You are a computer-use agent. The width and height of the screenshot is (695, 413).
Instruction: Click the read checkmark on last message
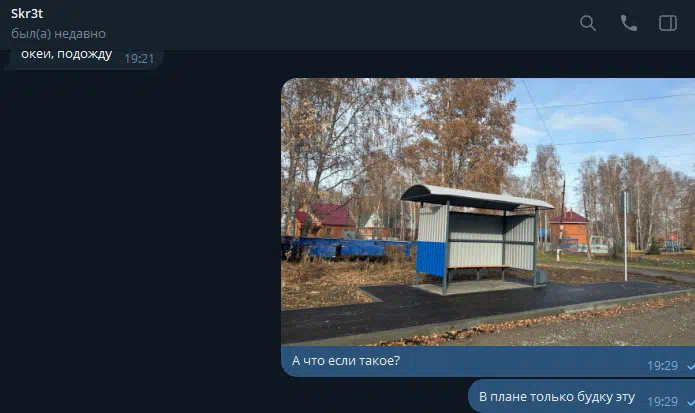[691, 402]
